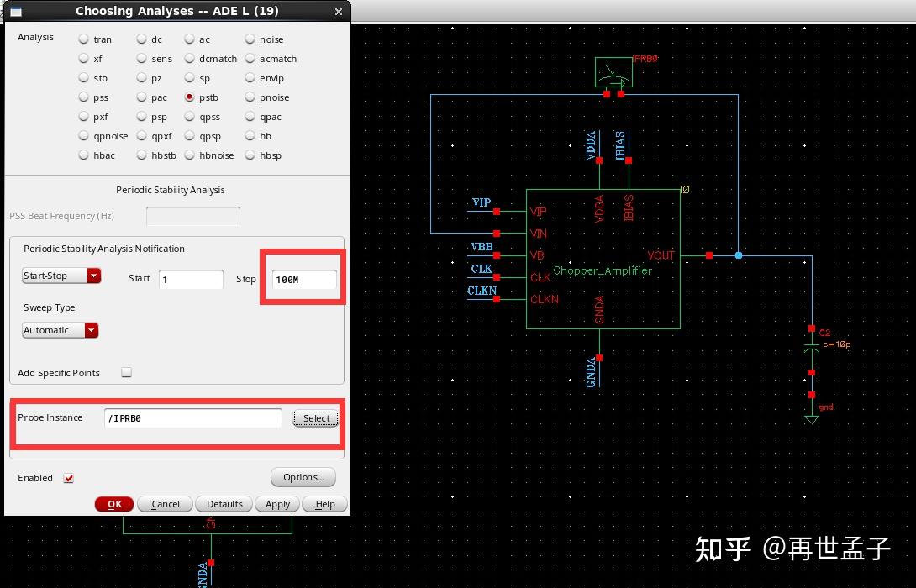Select the pstb analysis radio button

192,97
